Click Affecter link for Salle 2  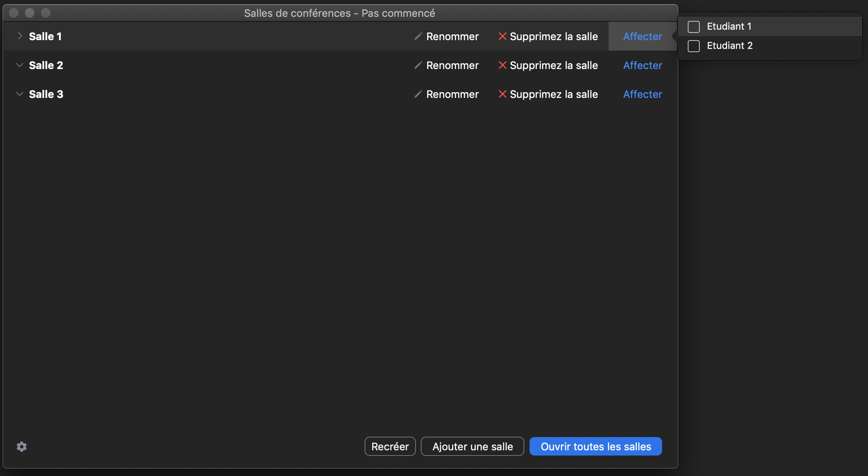click(642, 65)
